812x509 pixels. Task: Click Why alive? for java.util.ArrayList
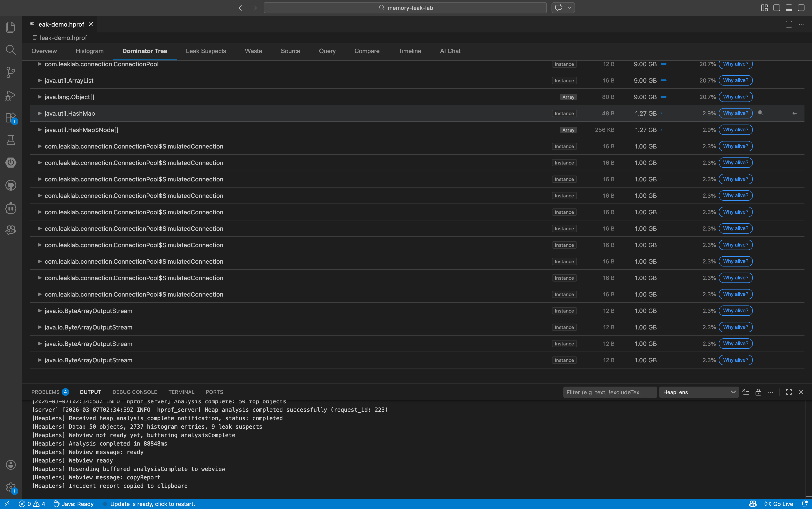click(735, 80)
